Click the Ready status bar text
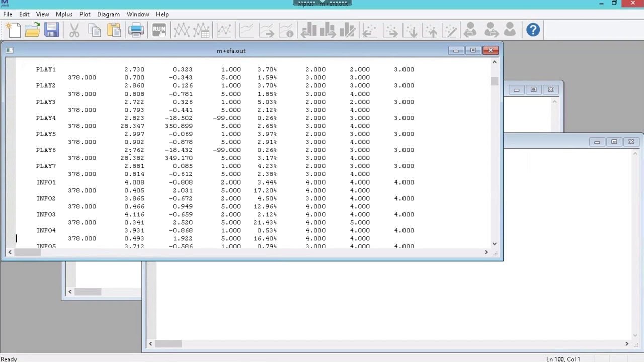Image resolution: width=644 pixels, height=362 pixels. [x=9, y=359]
